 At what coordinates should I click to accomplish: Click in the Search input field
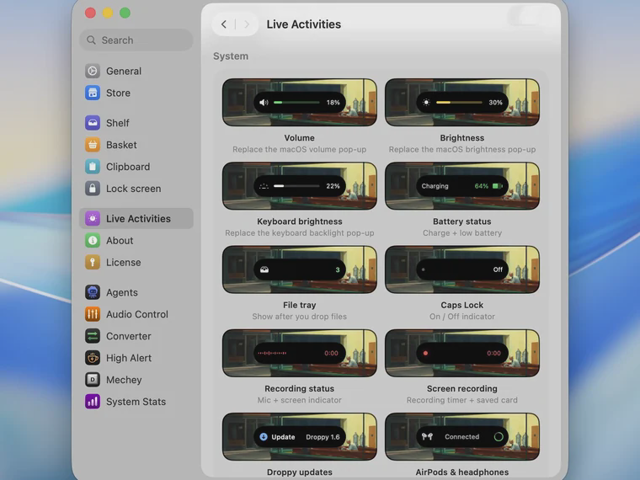136,40
